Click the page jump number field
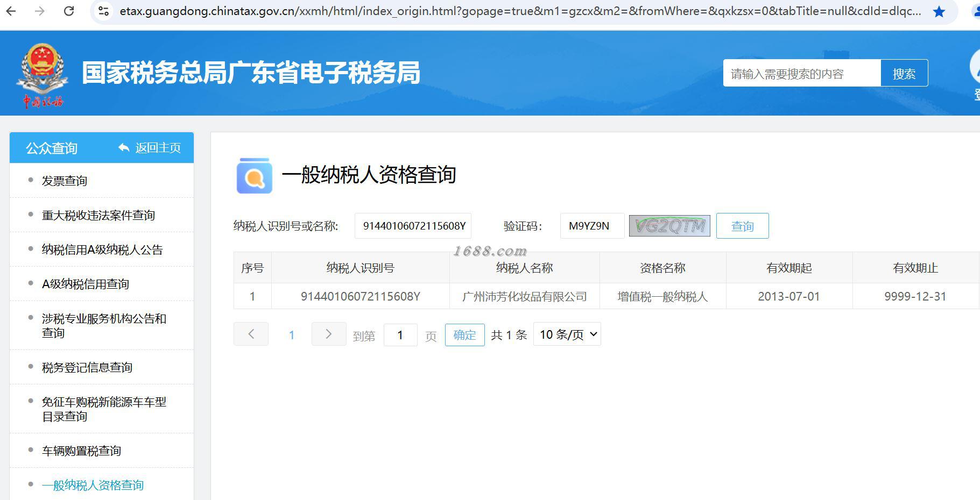Image resolution: width=980 pixels, height=500 pixels. (400, 335)
